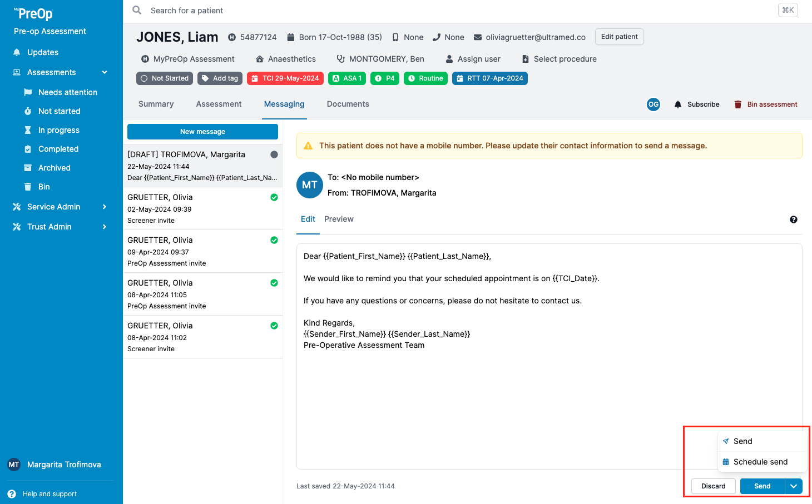The height and width of the screenshot is (504, 812).
Task: Open Needs attention flag item
Action: point(67,92)
